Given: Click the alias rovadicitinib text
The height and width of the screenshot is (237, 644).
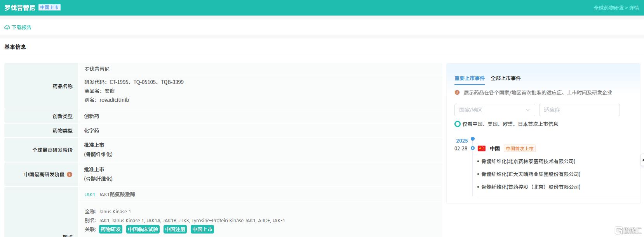Looking at the screenshot, I should click(114, 100).
